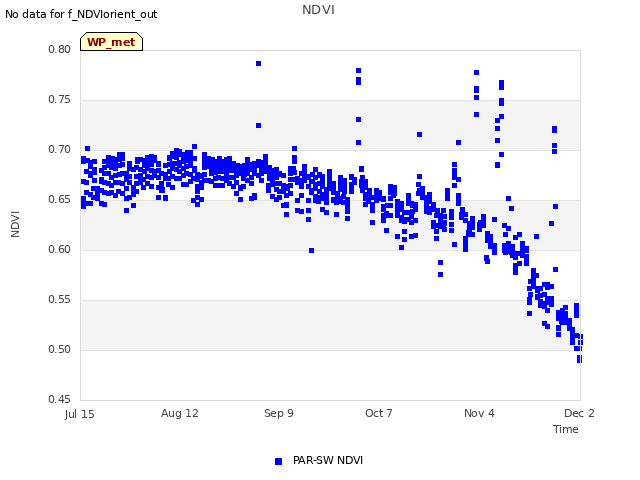Click the Sep 9 x-axis label
This screenshot has height=480, width=640.
(x=279, y=413)
